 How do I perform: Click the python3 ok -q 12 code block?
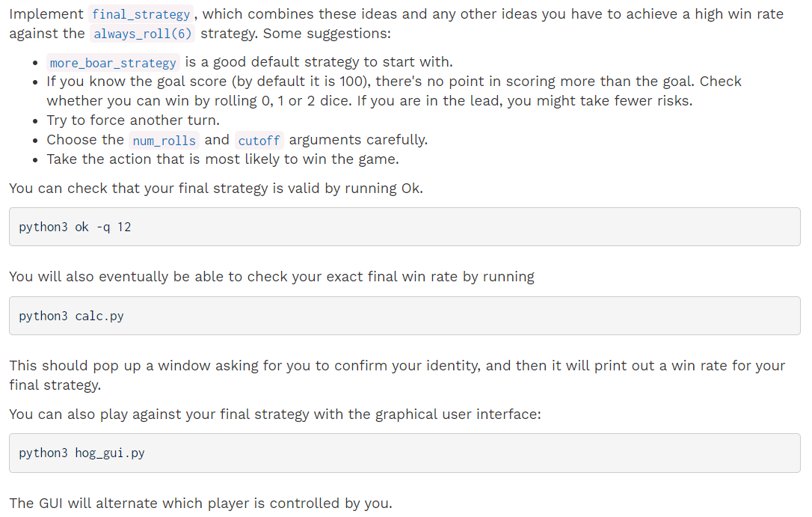[405, 227]
